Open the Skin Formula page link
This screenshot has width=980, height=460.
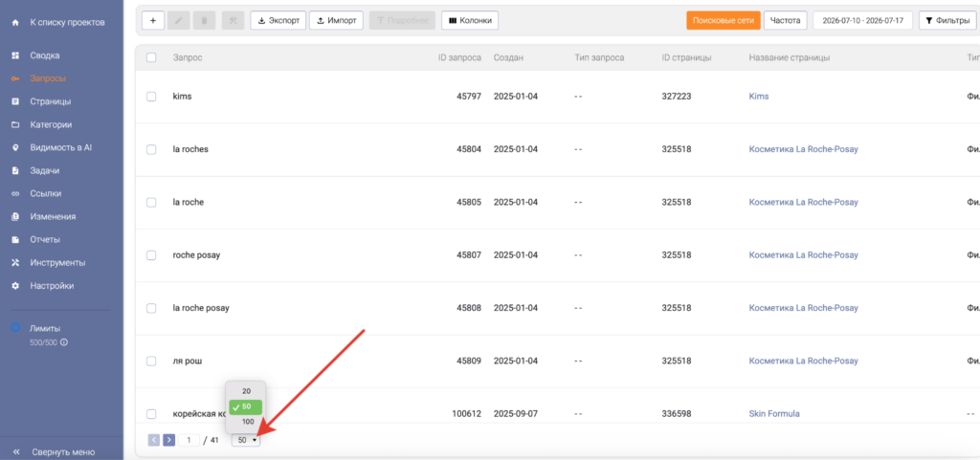(x=773, y=414)
